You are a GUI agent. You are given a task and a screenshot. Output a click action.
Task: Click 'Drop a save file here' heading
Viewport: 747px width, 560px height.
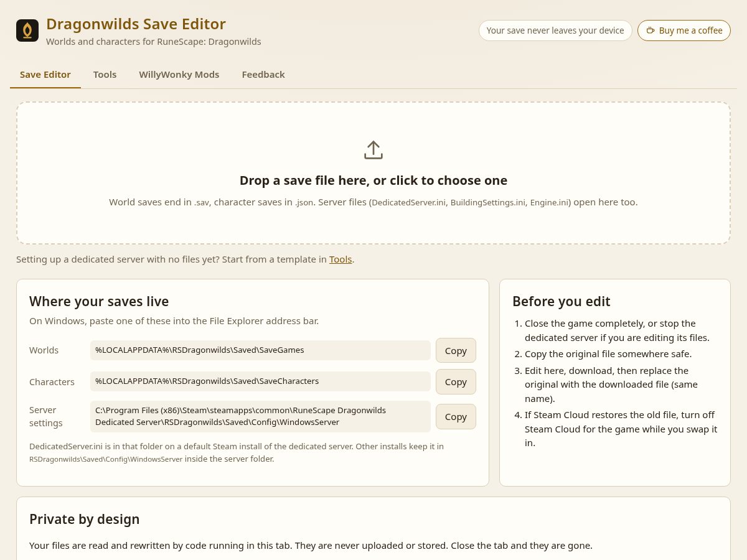(x=374, y=180)
